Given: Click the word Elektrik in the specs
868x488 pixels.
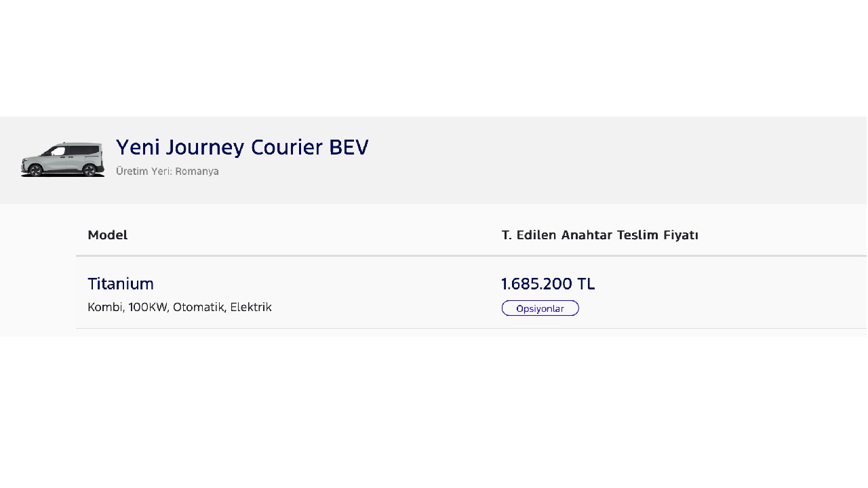Looking at the screenshot, I should (251, 307).
